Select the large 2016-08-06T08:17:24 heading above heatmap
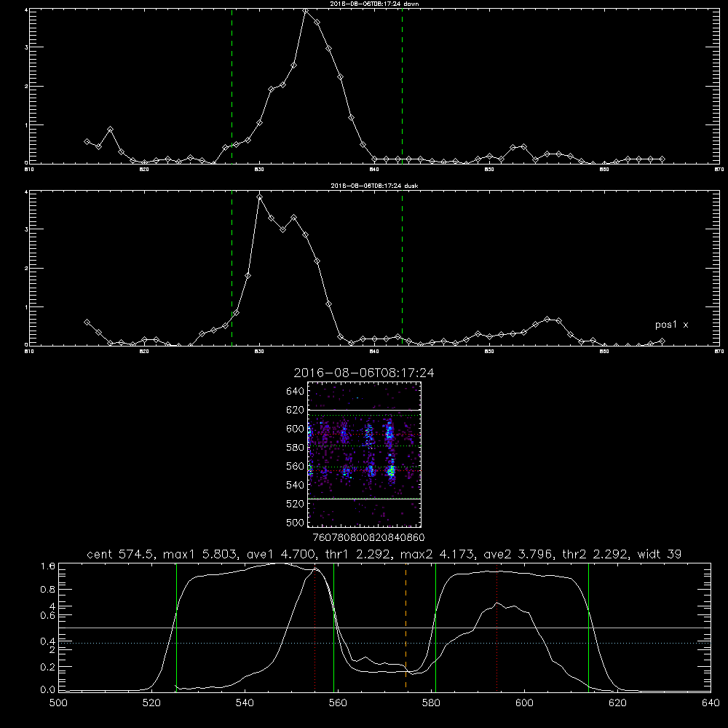The height and width of the screenshot is (728, 728). coord(363,373)
